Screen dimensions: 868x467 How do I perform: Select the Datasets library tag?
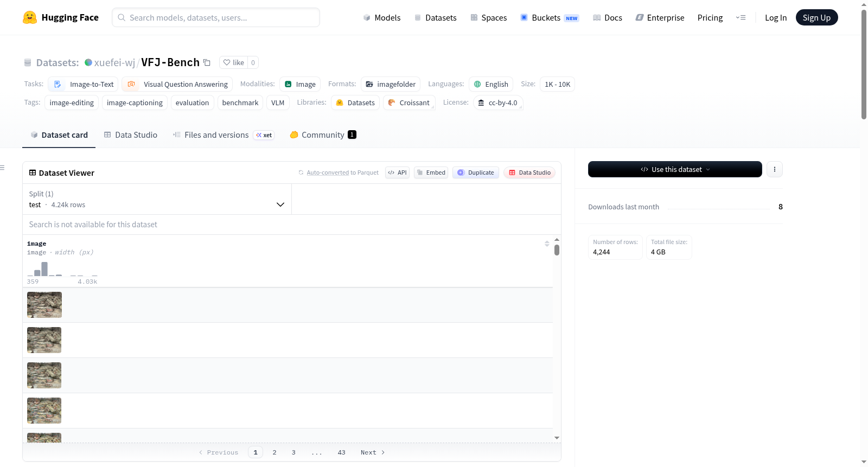click(355, 103)
